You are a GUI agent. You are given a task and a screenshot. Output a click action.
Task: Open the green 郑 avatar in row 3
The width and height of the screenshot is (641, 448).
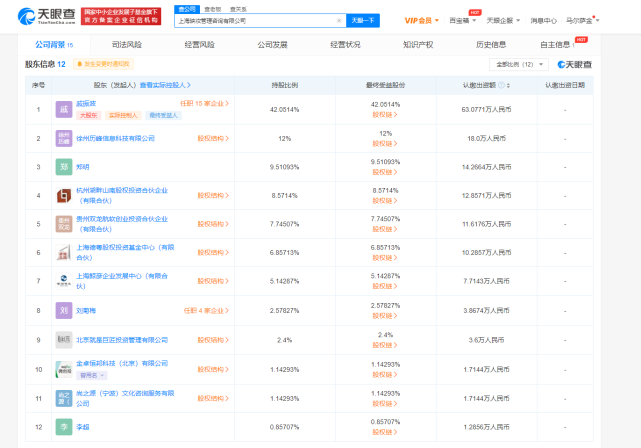click(64, 167)
